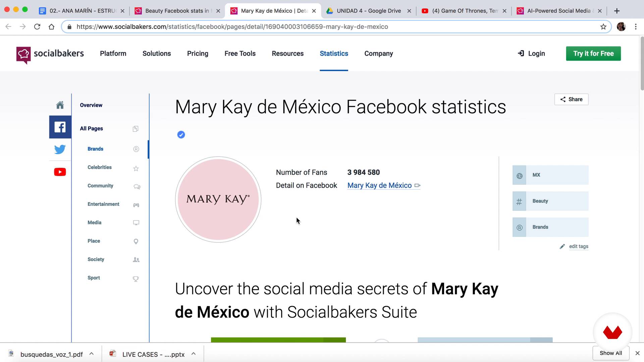Expand busquedas_voz_1.pdf download options
The height and width of the screenshot is (362, 644).
(x=91, y=354)
